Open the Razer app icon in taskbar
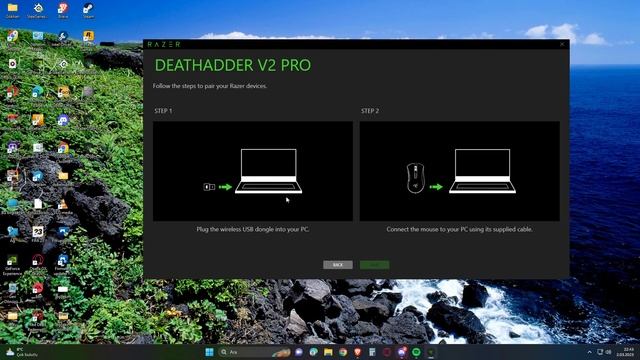The image size is (640, 360). click(431, 352)
